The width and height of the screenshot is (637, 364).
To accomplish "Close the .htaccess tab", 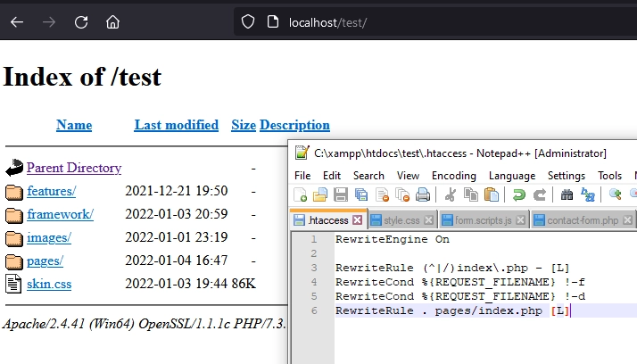I will [x=358, y=220].
